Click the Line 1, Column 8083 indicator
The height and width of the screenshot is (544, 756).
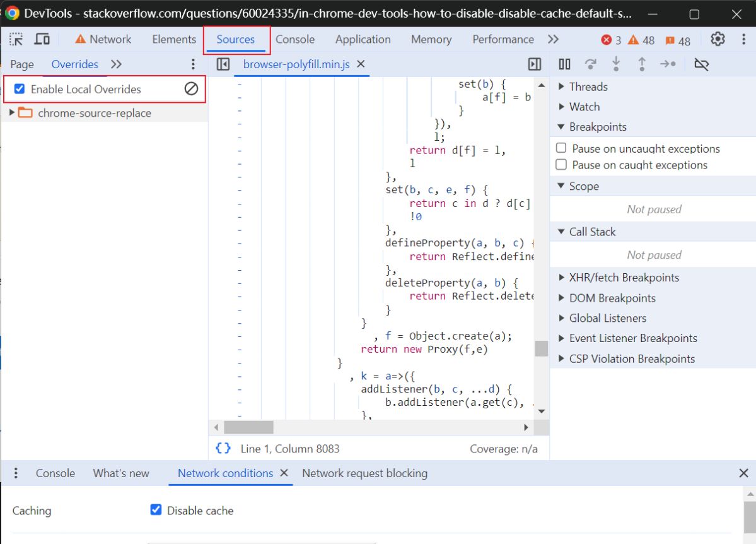[290, 449]
